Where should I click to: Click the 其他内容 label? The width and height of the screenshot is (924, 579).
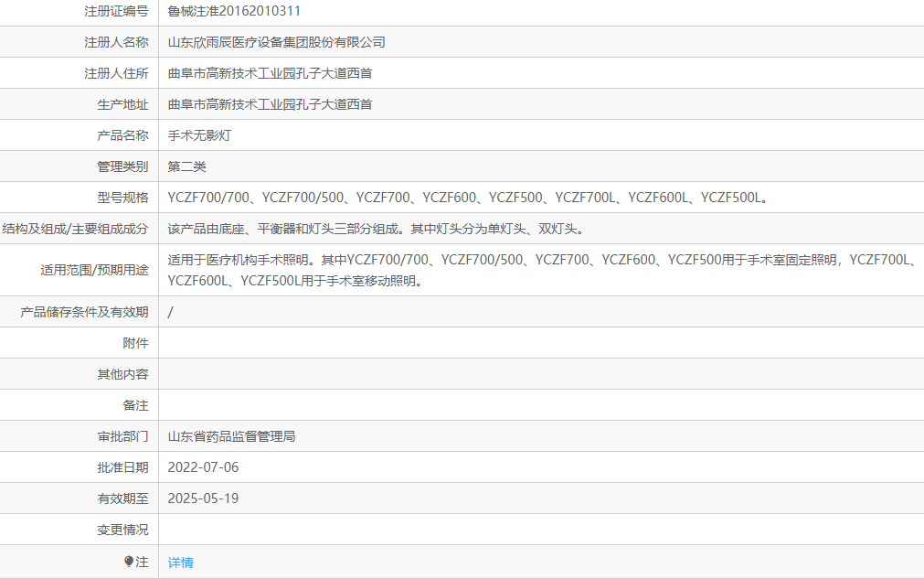tap(122, 374)
